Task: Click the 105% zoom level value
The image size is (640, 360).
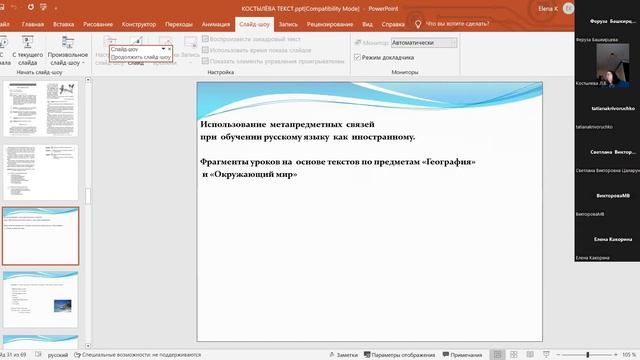Action: (629, 355)
